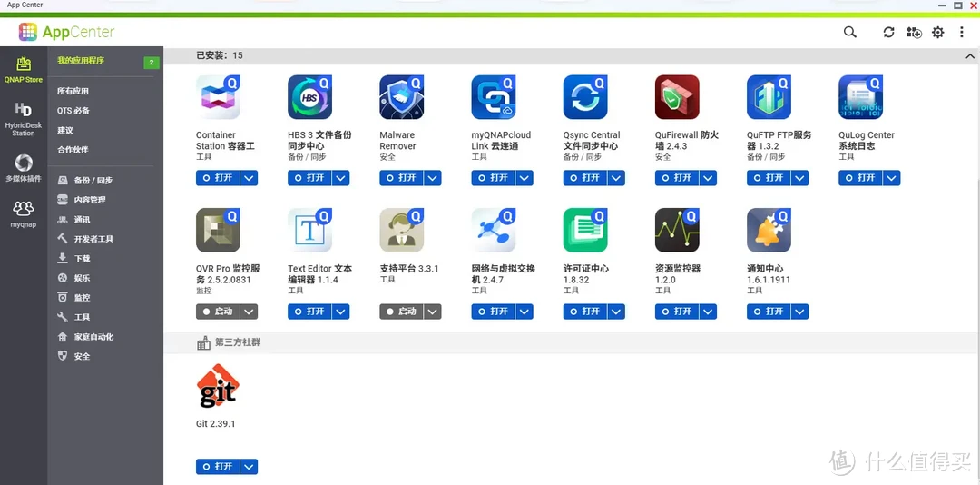Select the QVR Pro icon
The image size is (980, 485).
pos(218,231)
